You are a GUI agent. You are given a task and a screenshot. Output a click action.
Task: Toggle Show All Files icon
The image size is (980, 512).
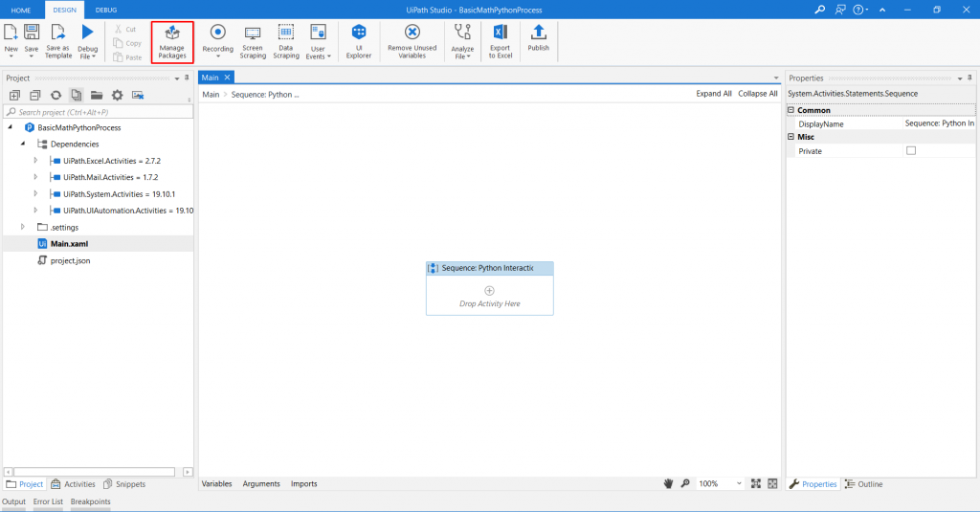77,95
